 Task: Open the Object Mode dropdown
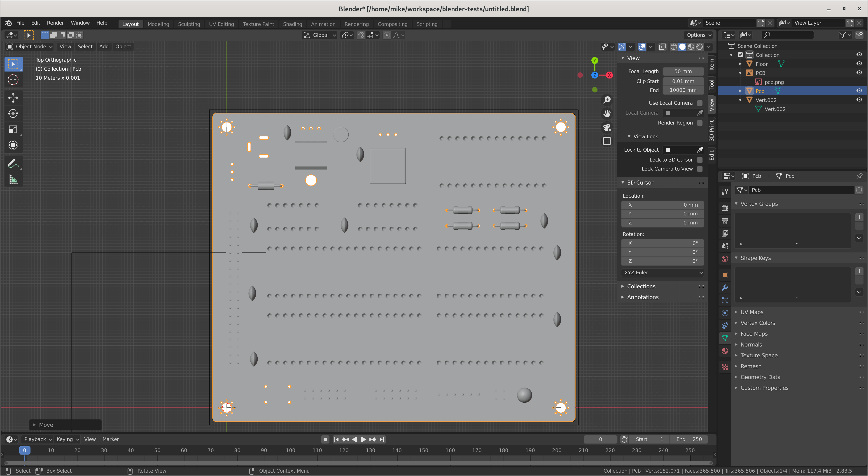click(30, 46)
